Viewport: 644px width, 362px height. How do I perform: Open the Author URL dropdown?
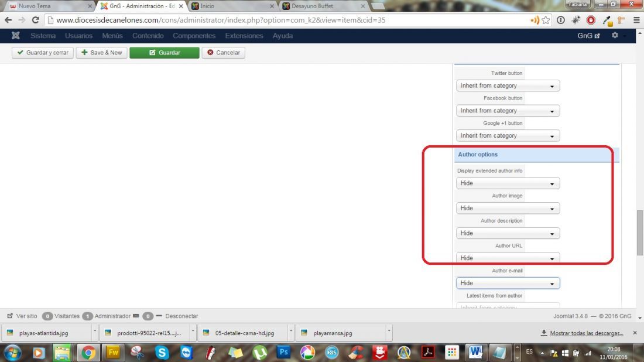[x=508, y=258]
